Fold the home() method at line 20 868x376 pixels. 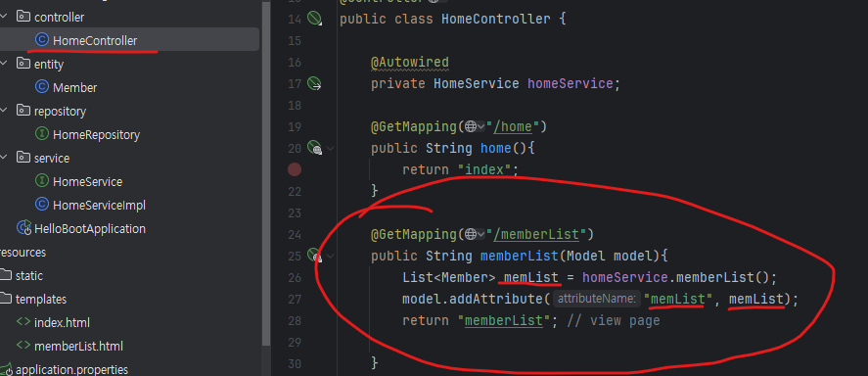331,149
